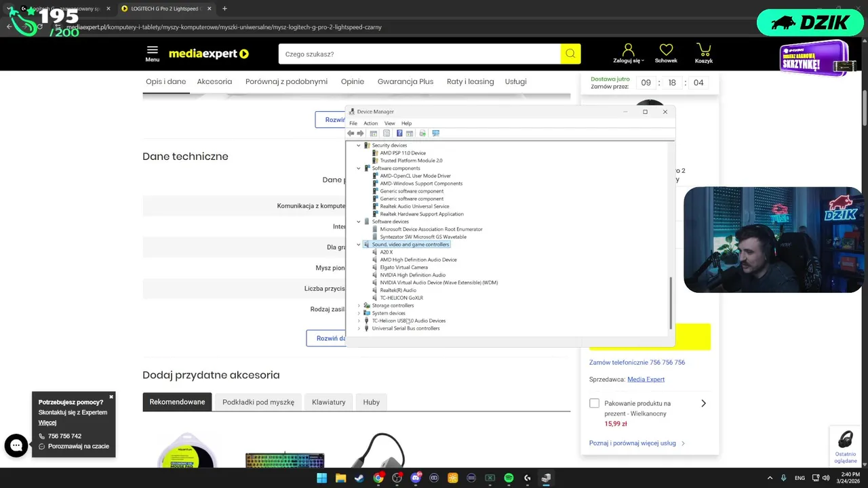Open File Explorer from the taskbar
The image size is (868, 488).
[x=340, y=478]
